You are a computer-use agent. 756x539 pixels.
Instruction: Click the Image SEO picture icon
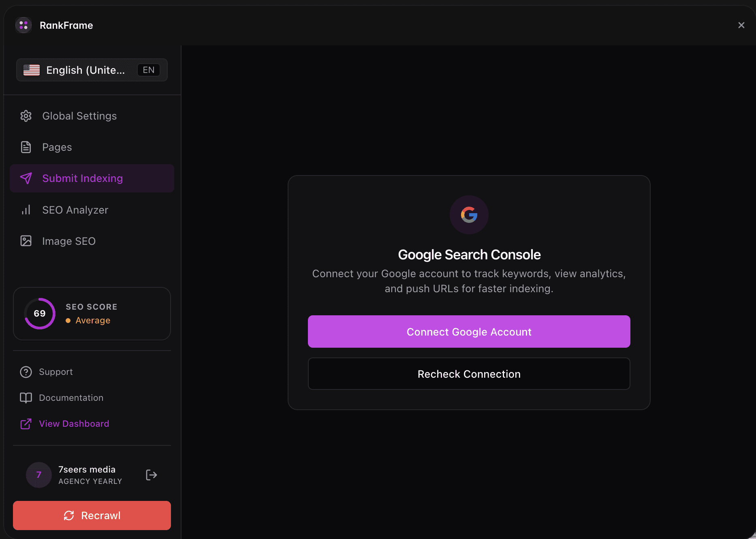[26, 241]
